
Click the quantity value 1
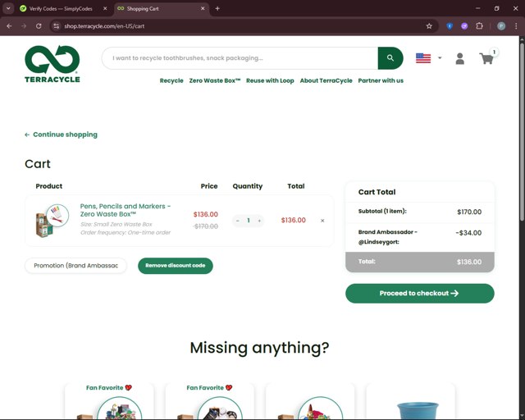[x=249, y=221]
